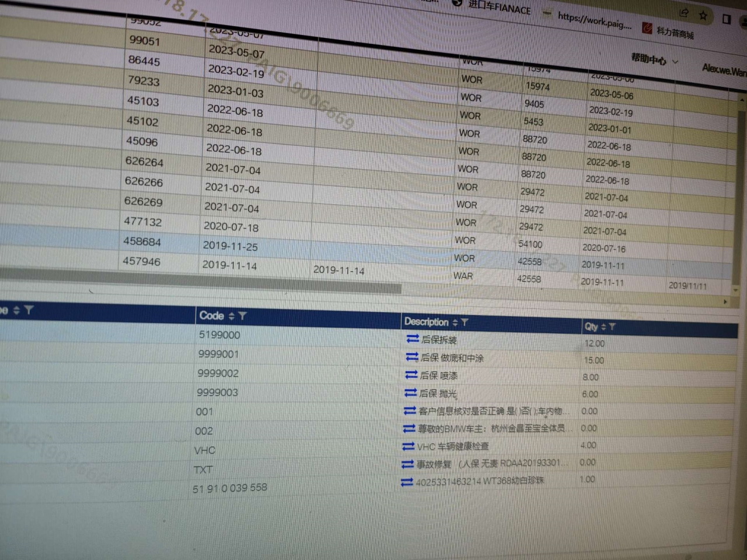The height and width of the screenshot is (560, 747).
Task: Select the row with number 457946
Action: tap(141, 261)
